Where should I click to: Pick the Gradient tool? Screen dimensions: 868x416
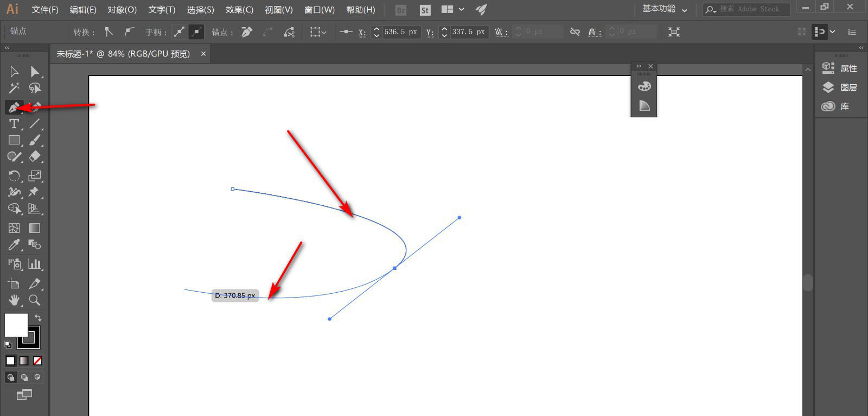pyautogui.click(x=35, y=228)
